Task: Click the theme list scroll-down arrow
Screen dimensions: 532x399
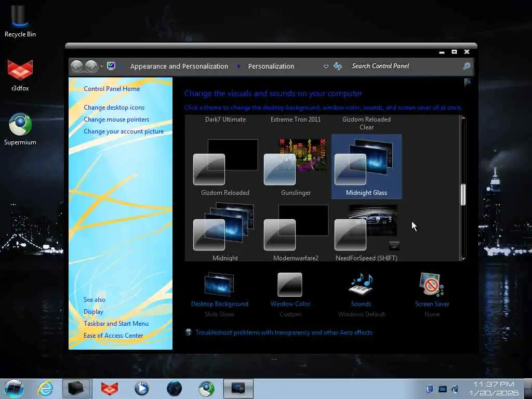Action: coord(463,258)
